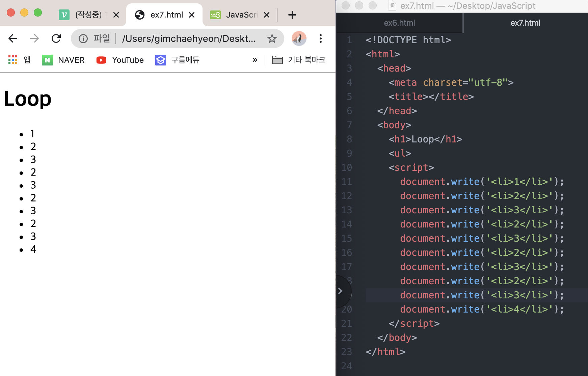The width and height of the screenshot is (588, 376).
Task: Click the Loop heading on the page
Action: [x=28, y=99]
